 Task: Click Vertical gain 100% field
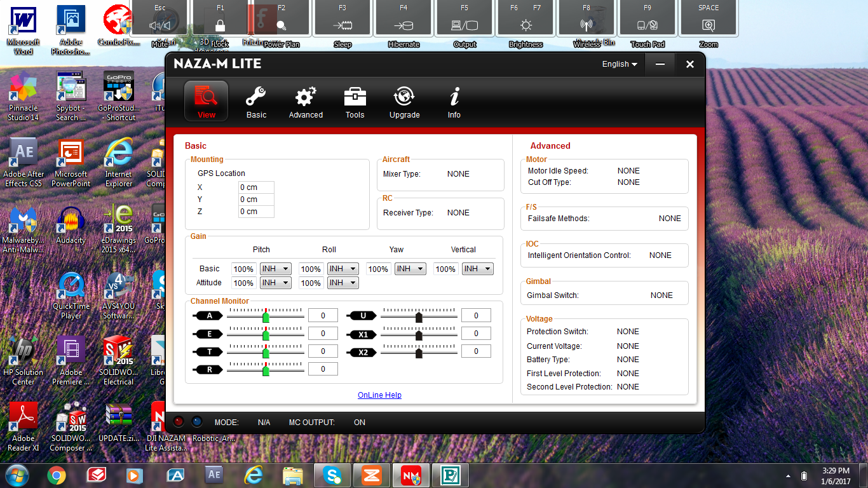click(x=445, y=269)
